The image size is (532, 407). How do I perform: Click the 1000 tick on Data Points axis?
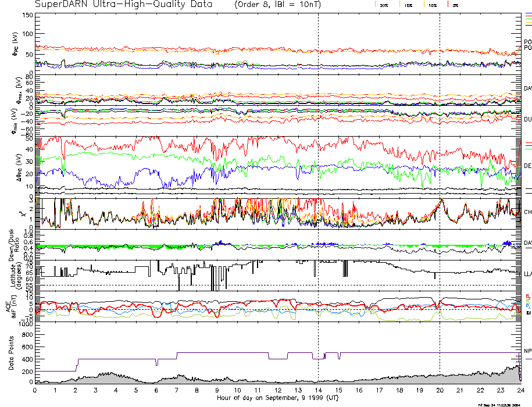click(24, 324)
